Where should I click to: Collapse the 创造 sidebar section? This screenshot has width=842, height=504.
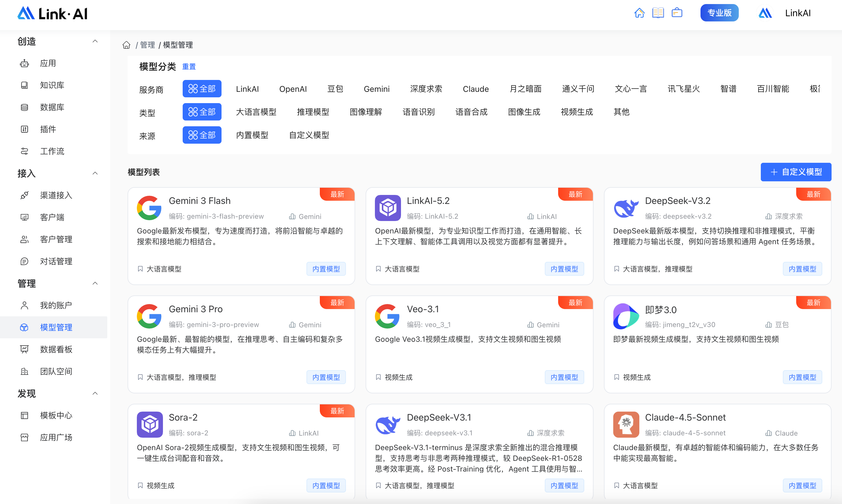(95, 41)
